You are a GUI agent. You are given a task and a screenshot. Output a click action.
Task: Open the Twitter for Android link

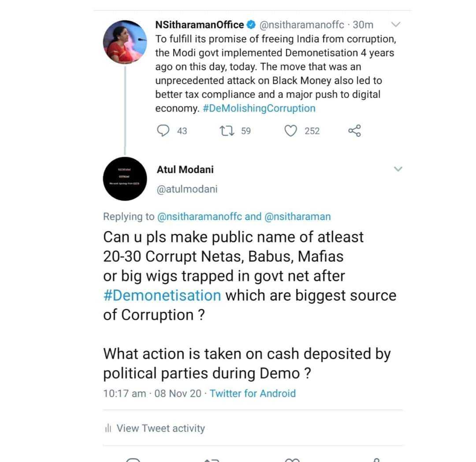[x=253, y=393]
